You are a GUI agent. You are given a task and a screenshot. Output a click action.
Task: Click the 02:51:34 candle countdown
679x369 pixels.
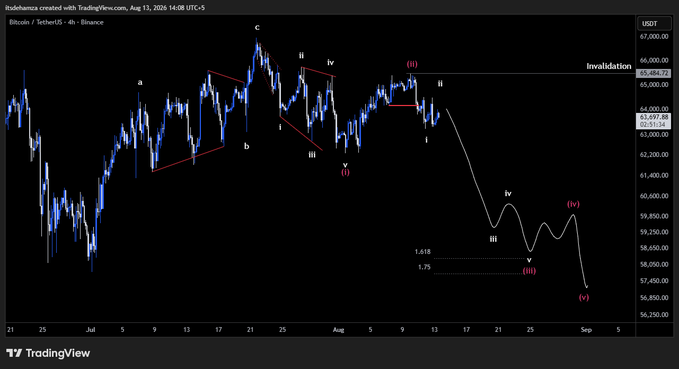(653, 125)
